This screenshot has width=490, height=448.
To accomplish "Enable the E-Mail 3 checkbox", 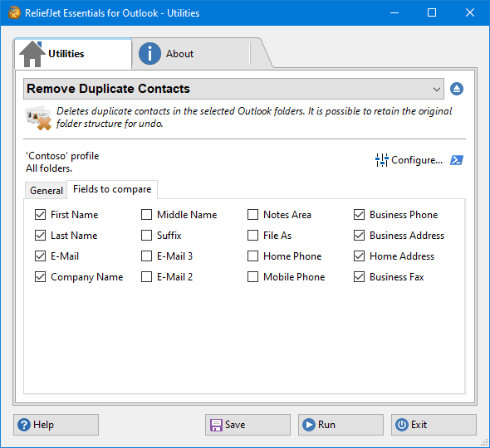I will click(x=146, y=256).
